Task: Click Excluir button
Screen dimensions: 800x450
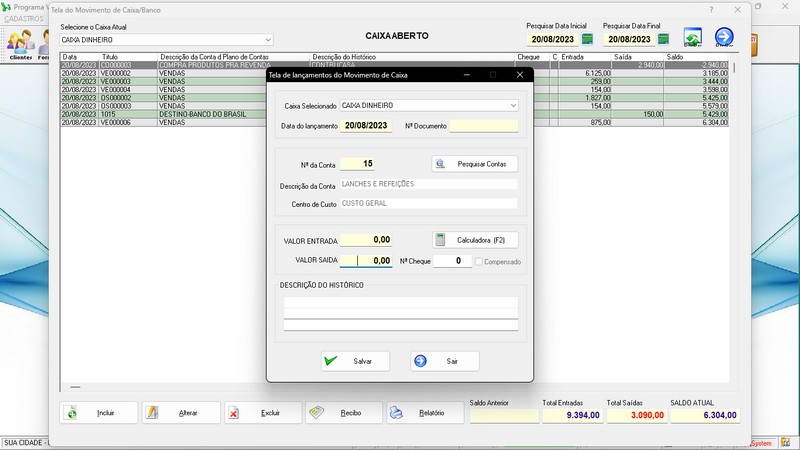Action: coord(262,412)
